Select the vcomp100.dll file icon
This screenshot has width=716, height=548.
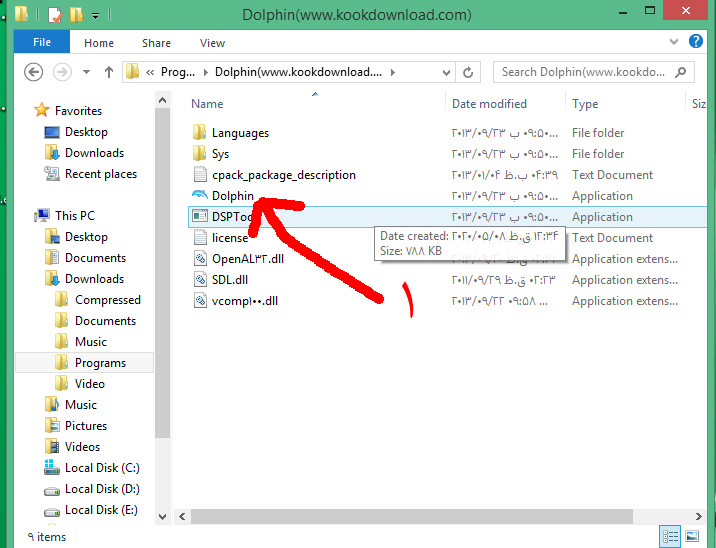(x=200, y=300)
